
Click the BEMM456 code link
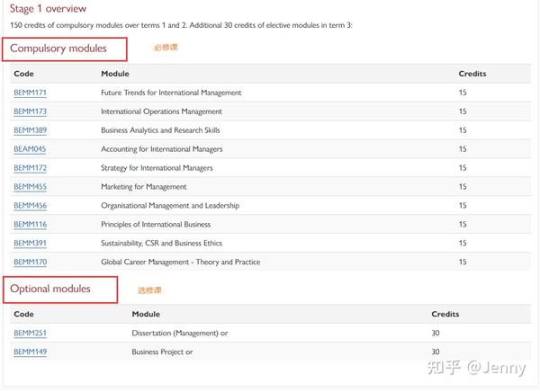[x=30, y=206]
